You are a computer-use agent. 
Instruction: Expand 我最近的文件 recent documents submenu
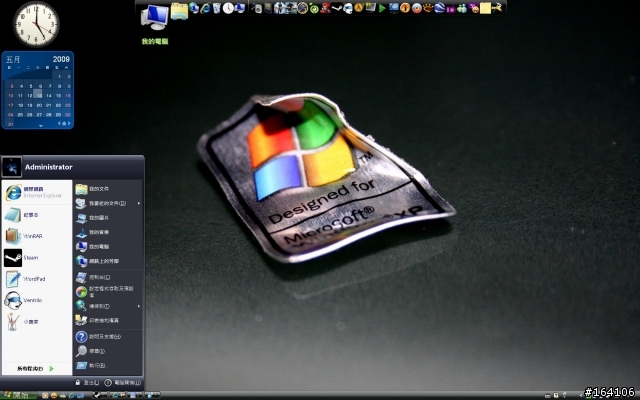tap(108, 203)
